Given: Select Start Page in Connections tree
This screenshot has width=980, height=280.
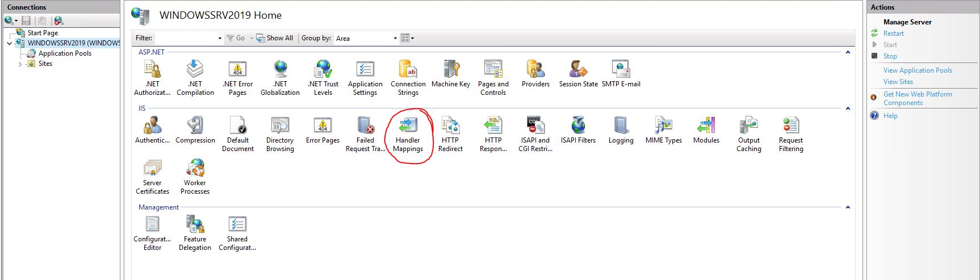Looking at the screenshot, I should coord(43,33).
